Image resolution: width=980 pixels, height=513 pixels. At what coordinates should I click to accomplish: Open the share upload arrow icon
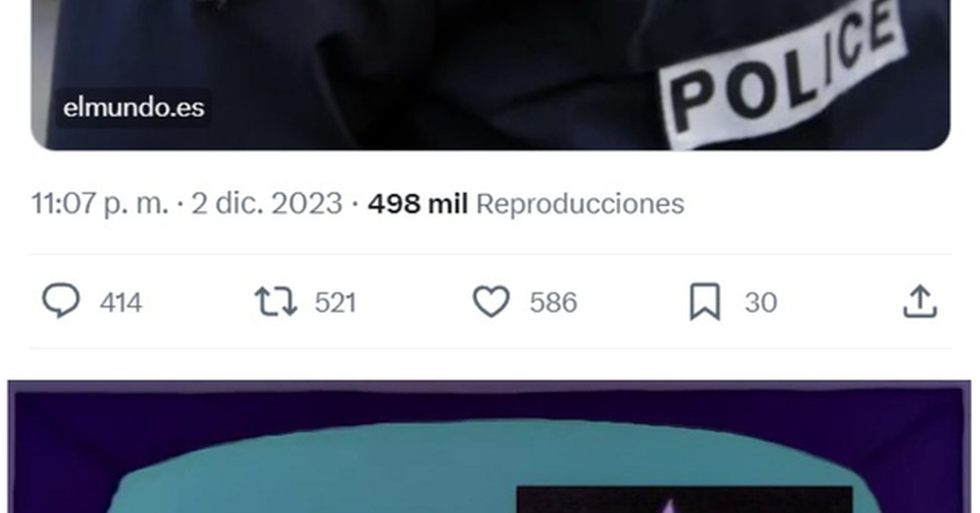(x=920, y=302)
